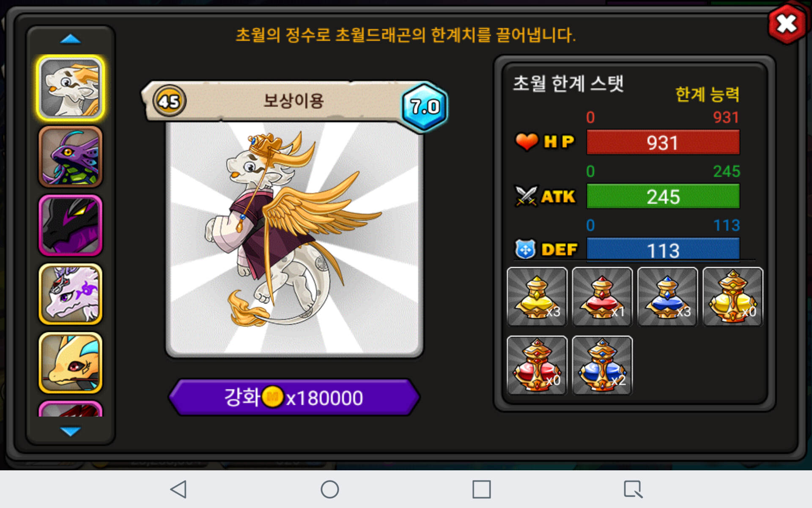
Task: Close the transcendence dialog with red X
Action: [x=787, y=24]
